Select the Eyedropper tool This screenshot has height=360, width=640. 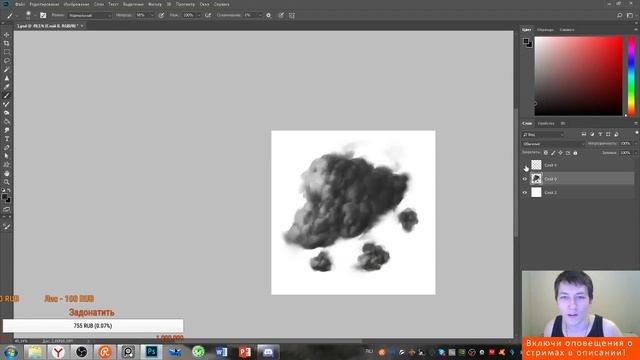pyautogui.click(x=7, y=87)
